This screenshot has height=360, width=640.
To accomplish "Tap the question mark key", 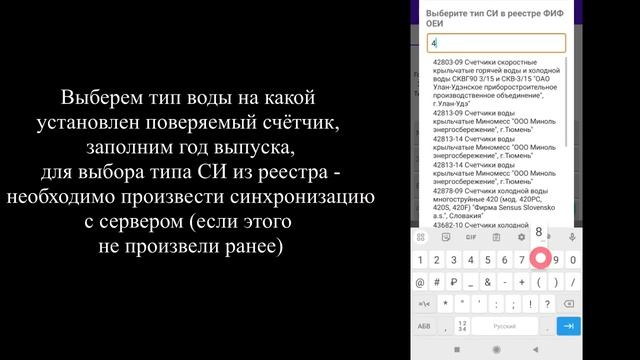I will 547,304.
